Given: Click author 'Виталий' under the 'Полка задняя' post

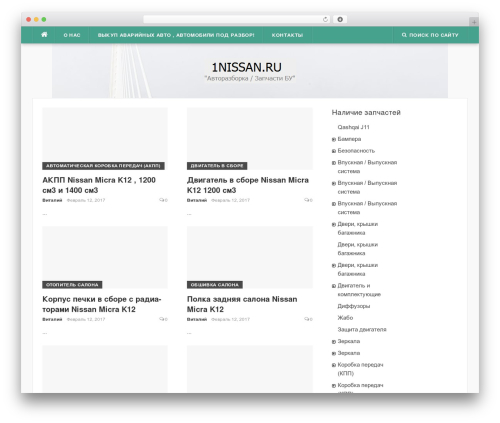Looking at the screenshot, I should (197, 319).
